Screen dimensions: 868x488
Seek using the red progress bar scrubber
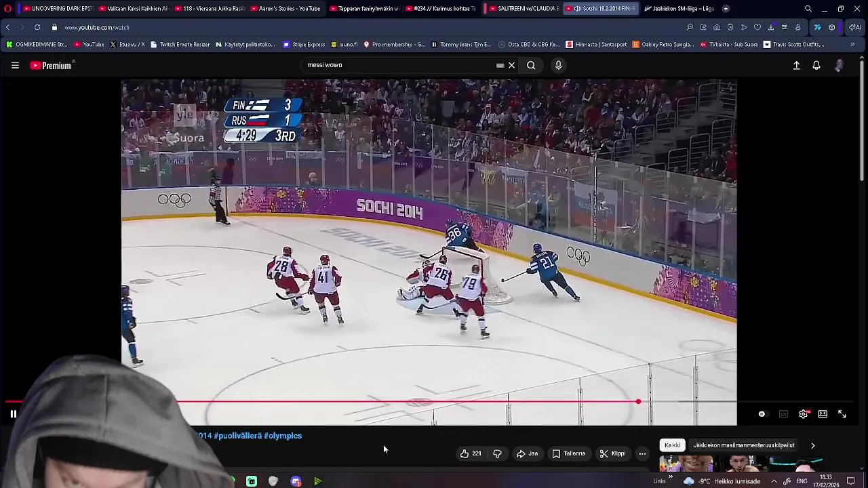(x=638, y=402)
